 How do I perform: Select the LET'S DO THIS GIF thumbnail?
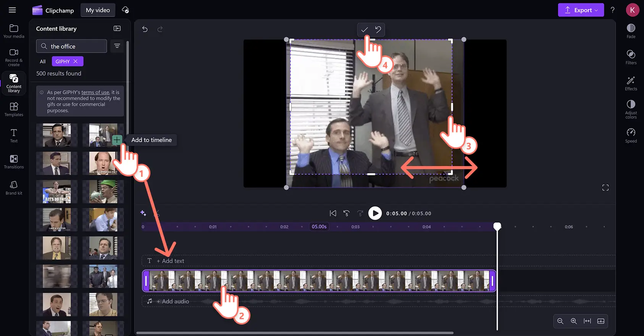(x=57, y=192)
